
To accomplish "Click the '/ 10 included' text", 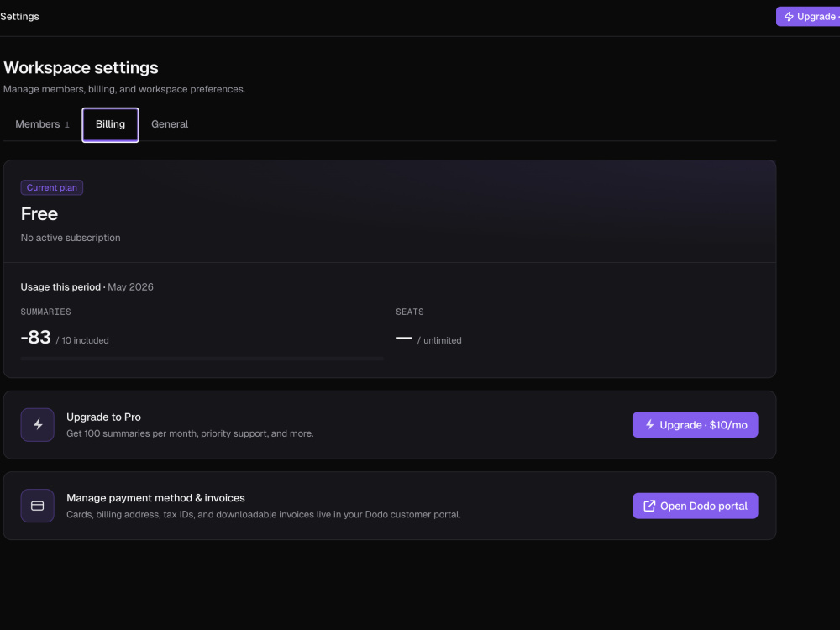I will click(82, 340).
